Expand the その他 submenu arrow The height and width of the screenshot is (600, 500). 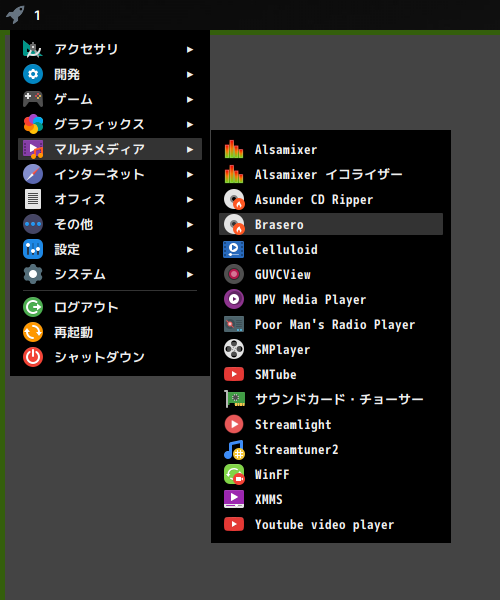tap(190, 225)
